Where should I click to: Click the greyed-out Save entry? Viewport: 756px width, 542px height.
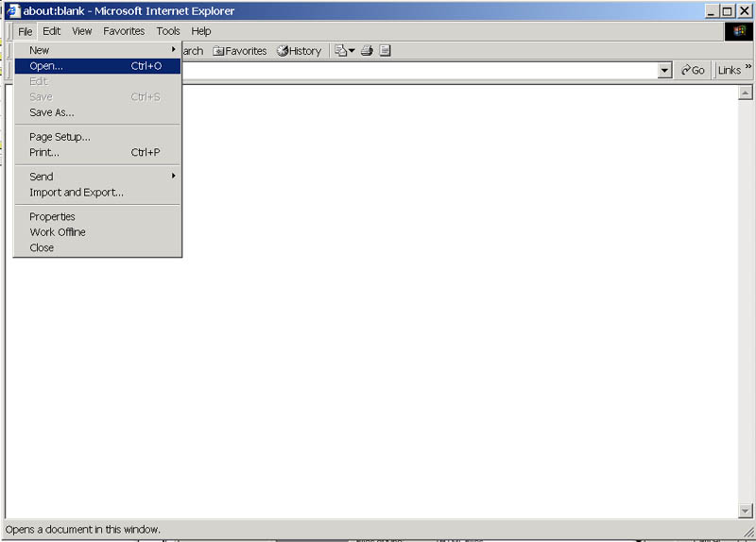98,97
